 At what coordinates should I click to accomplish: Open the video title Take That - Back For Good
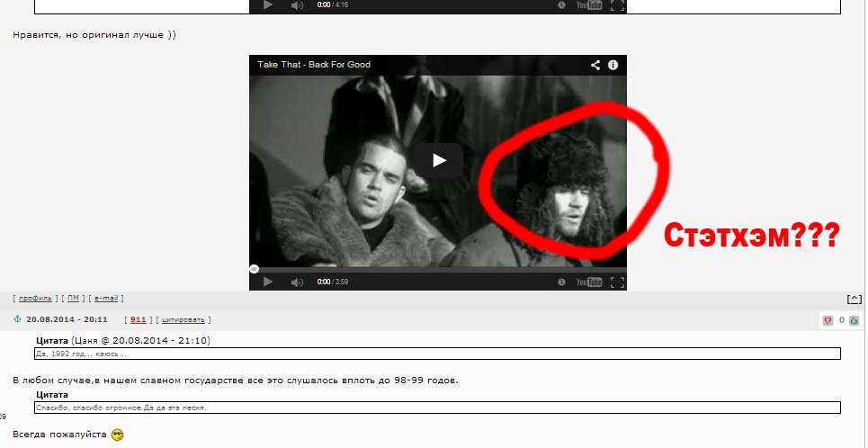(314, 64)
